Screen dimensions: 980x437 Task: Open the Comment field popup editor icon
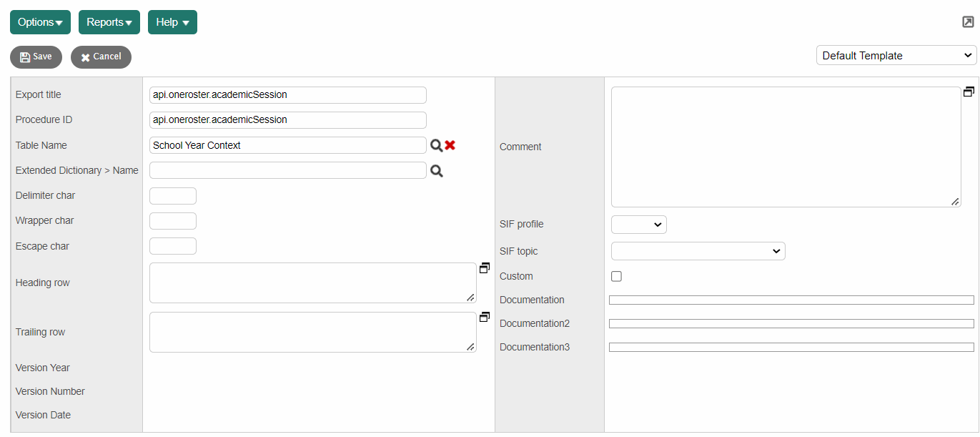point(969,92)
